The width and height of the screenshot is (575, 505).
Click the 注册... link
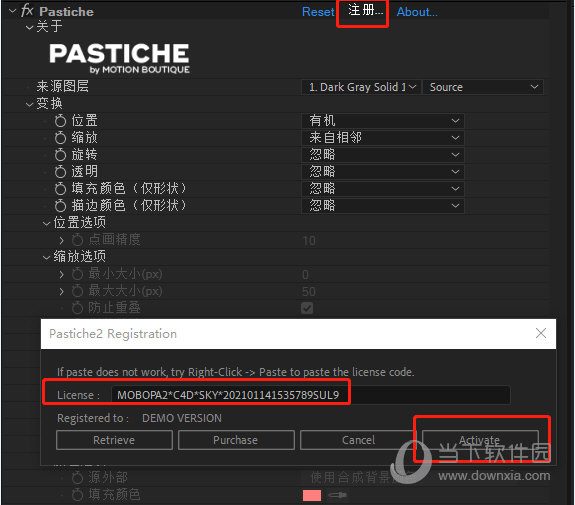tap(365, 10)
